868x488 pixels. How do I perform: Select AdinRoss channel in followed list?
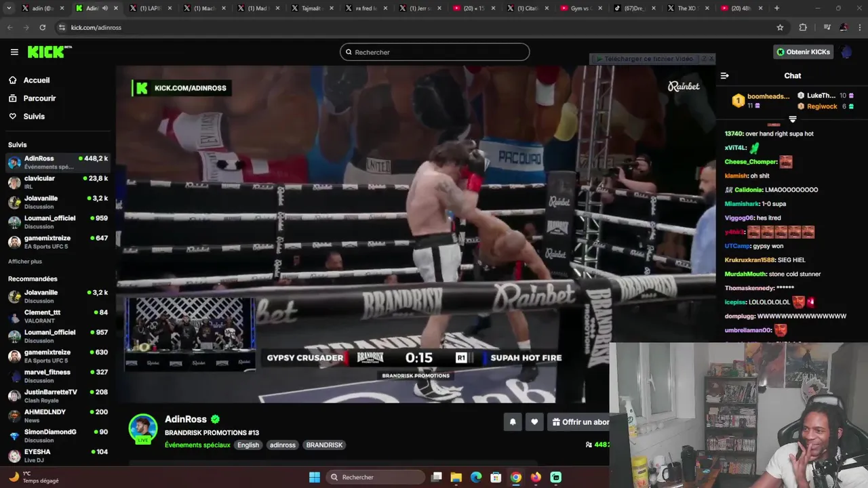point(58,162)
